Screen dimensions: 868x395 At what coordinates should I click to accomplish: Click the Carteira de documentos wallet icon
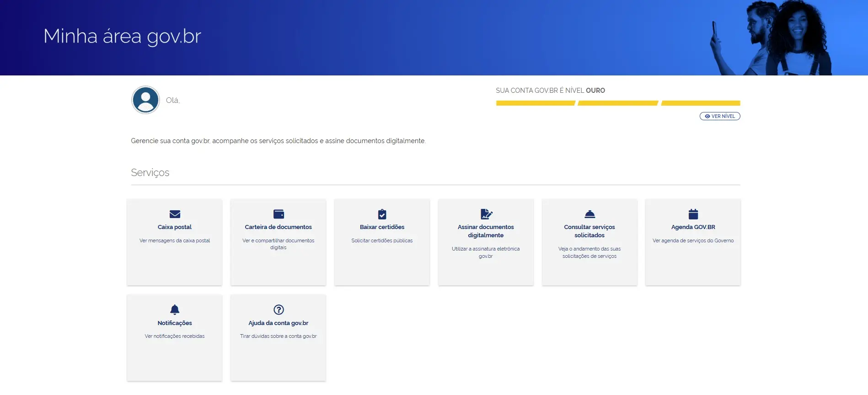pyautogui.click(x=279, y=214)
